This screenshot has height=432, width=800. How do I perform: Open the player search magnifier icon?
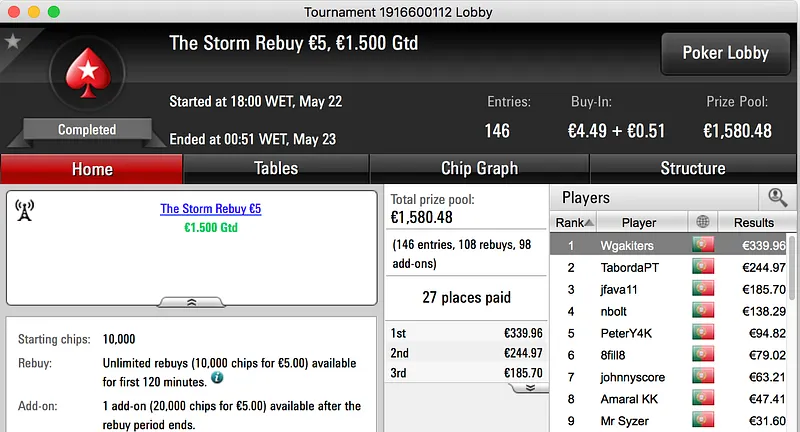(x=776, y=198)
